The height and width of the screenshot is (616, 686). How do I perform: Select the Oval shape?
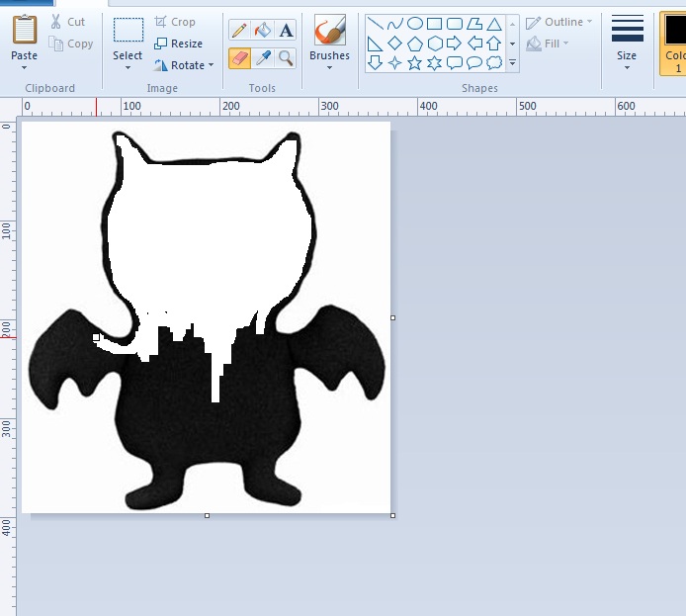415,23
